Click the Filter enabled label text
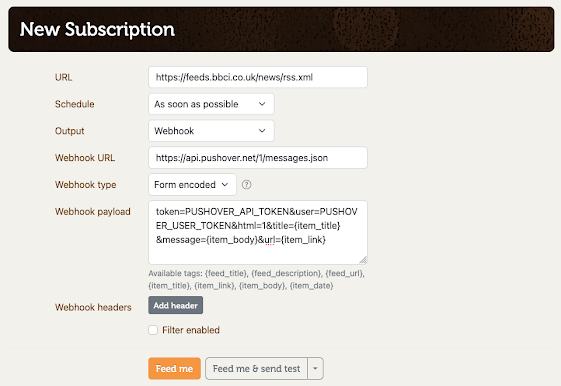The width and height of the screenshot is (561, 386). 191,330
